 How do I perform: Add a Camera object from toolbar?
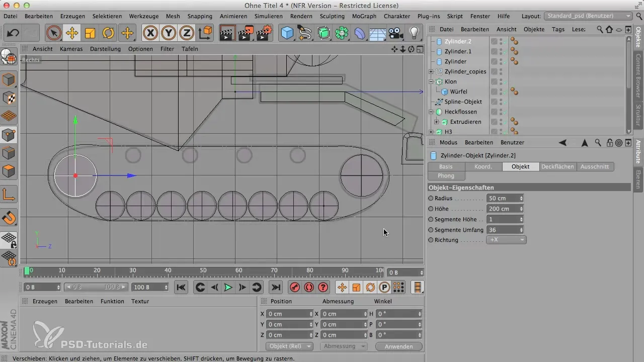point(396,33)
